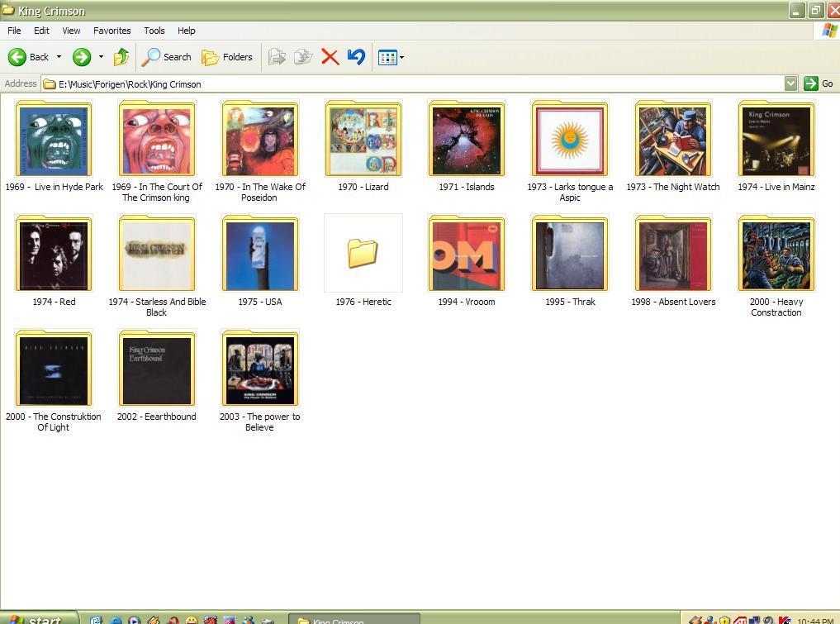Click the '1970 - Lizard' label text
Viewport: 840px width, 624px height.
[363, 187]
